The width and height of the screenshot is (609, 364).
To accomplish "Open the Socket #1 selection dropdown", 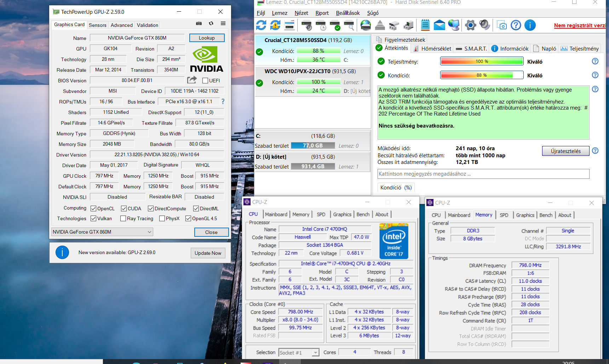I will tap(299, 352).
